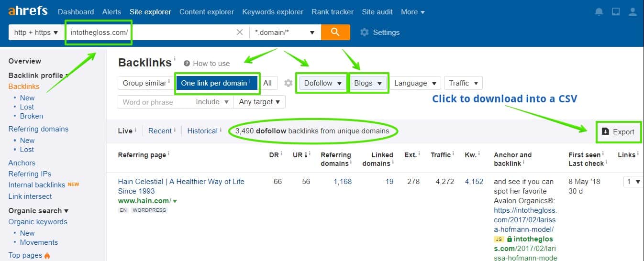The height and width of the screenshot is (261, 644).
Task: Open the notifications bell icon
Action: 599,12
